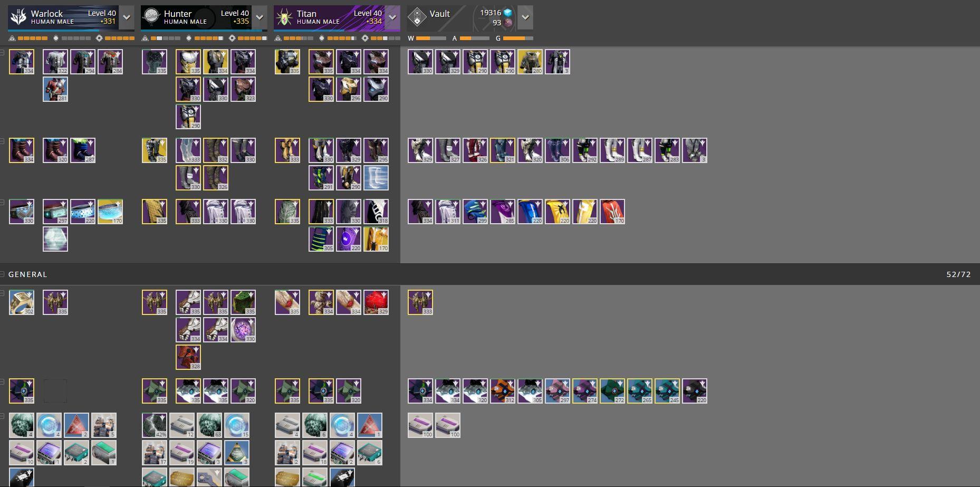980x487 pixels.
Task: Collapse the GENERAL section
Action: (x=3, y=274)
